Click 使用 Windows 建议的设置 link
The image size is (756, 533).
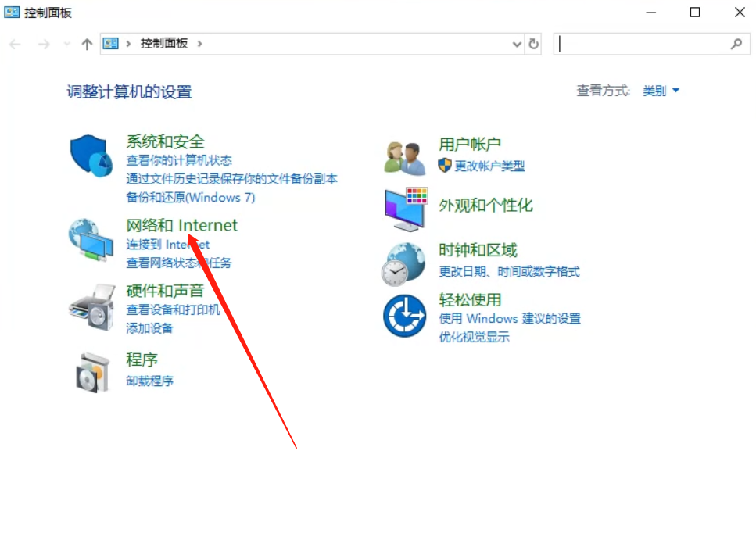[510, 319]
